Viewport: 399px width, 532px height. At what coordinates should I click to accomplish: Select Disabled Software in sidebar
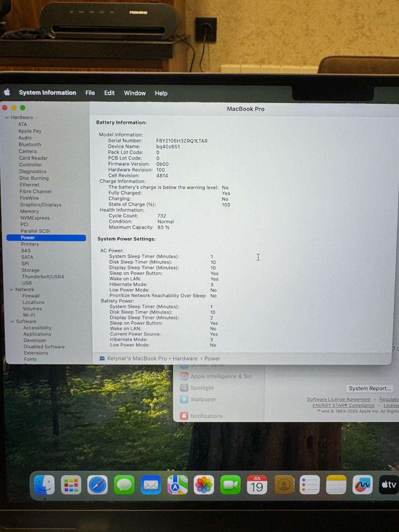pos(44,347)
